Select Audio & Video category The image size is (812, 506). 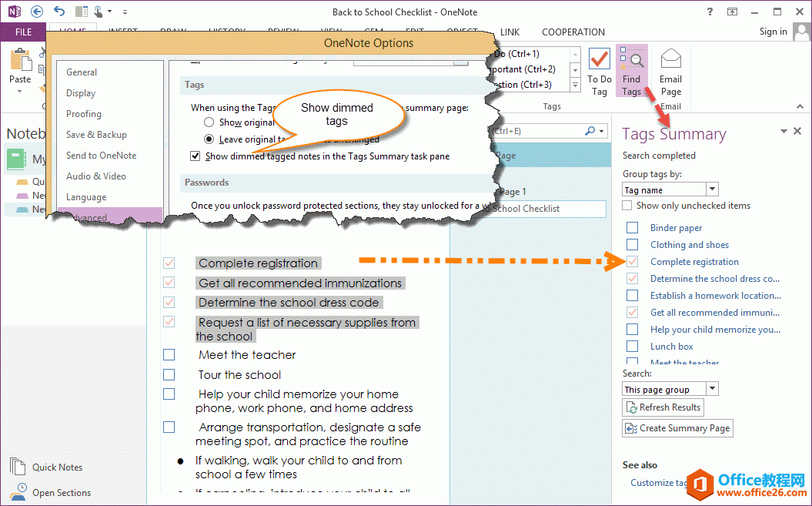click(95, 176)
